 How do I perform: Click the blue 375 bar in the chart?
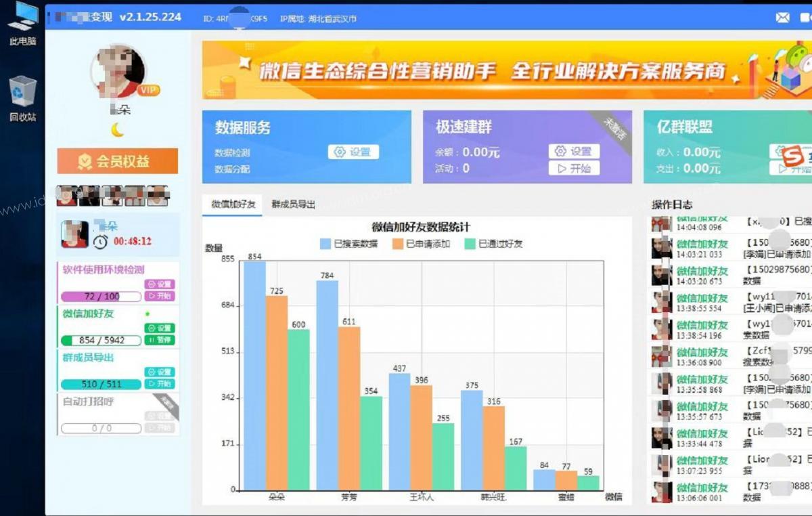(472, 440)
